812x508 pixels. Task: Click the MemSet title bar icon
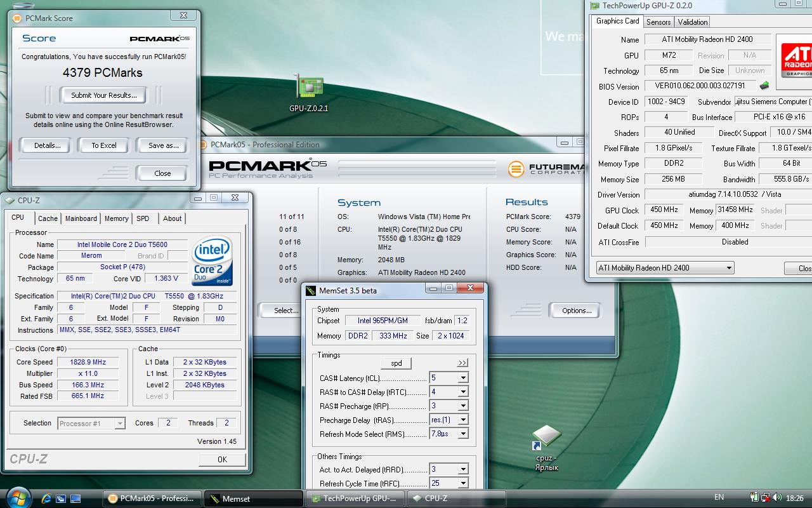point(311,291)
